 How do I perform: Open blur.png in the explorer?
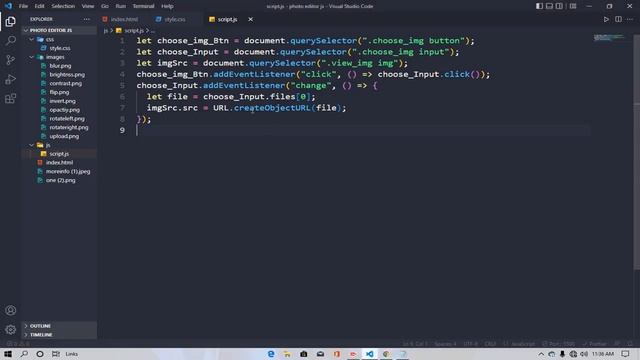59,66
